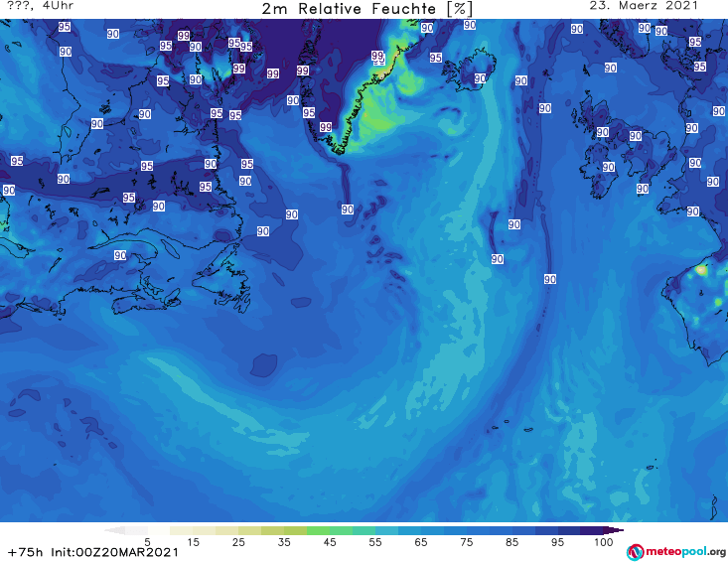
Task: Click the '???, 4Uhr' time label
Action: tap(40, 6)
